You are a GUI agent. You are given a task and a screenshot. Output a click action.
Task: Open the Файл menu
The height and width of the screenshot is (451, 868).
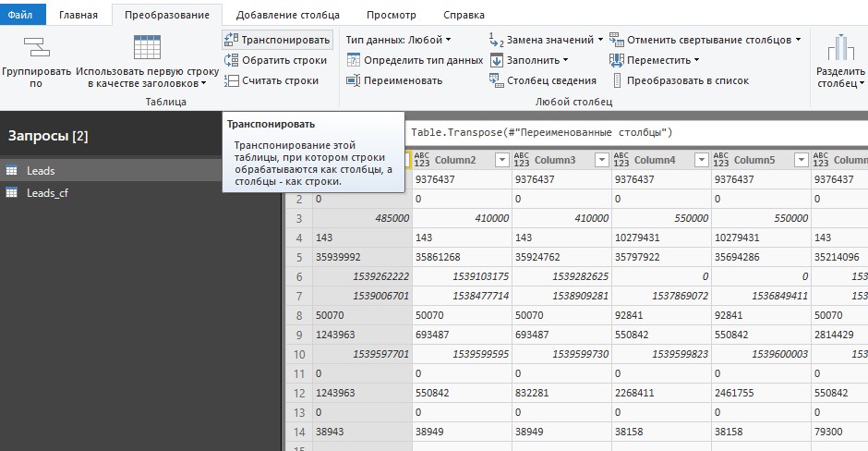pyautogui.click(x=22, y=15)
